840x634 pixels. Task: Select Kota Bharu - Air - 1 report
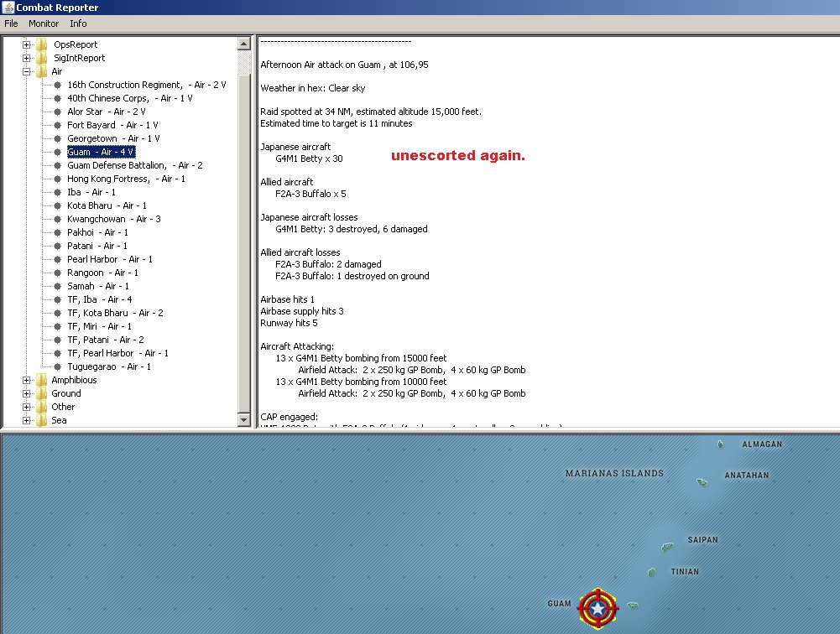click(107, 205)
